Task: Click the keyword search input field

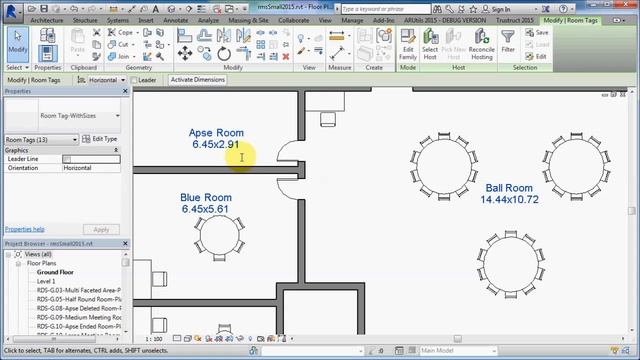Action: click(386, 9)
